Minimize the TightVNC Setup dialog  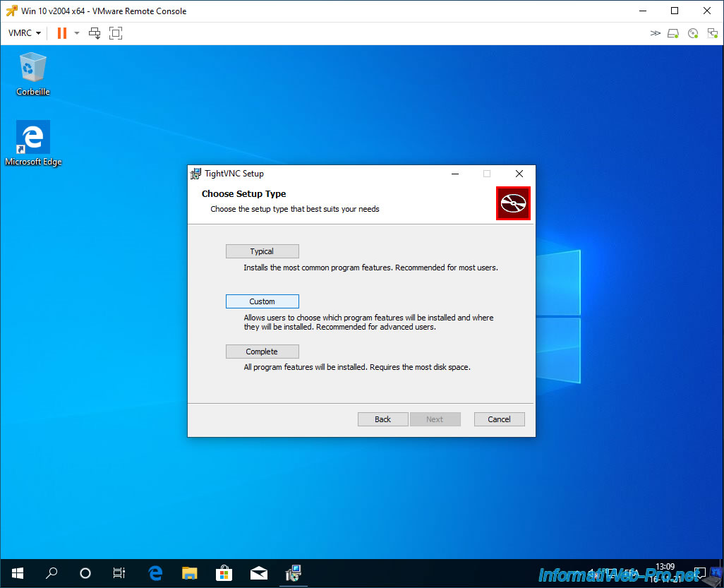pos(455,174)
